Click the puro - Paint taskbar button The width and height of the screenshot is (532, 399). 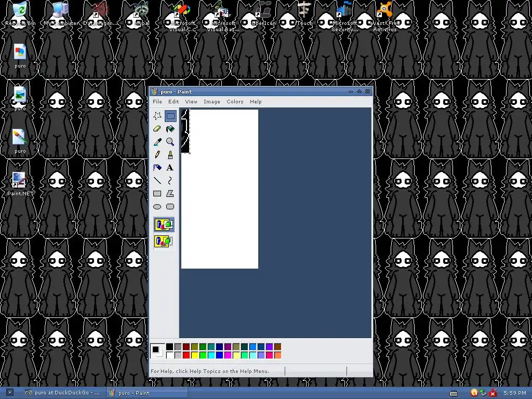tap(147, 393)
